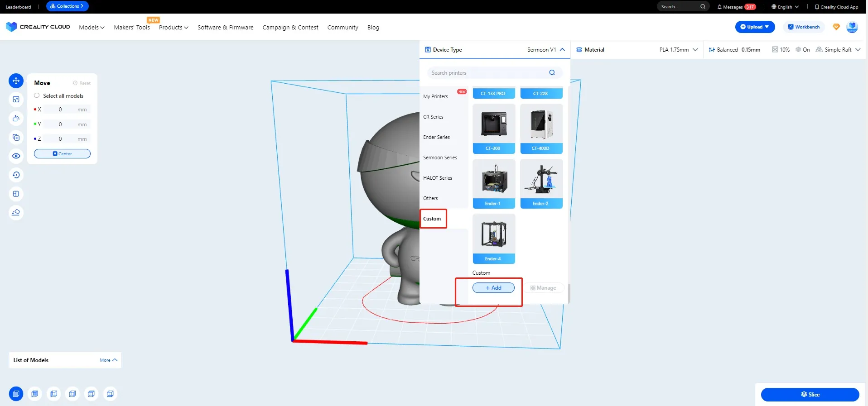Open the Ender Series printer category
This screenshot has width=868, height=406.
[x=436, y=137]
